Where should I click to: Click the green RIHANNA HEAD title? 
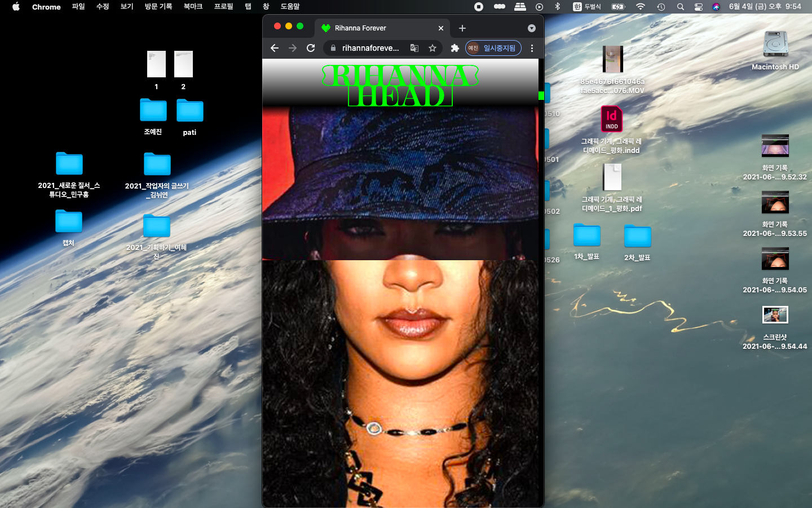[x=400, y=85]
